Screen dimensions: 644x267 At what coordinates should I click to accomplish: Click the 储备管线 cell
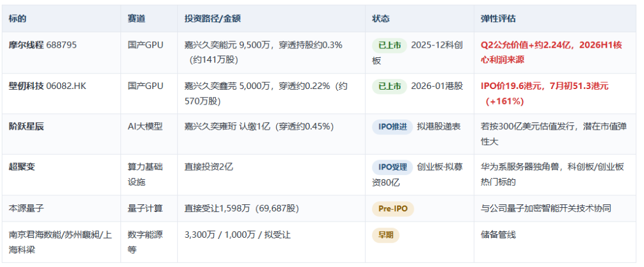pyautogui.click(x=555, y=243)
